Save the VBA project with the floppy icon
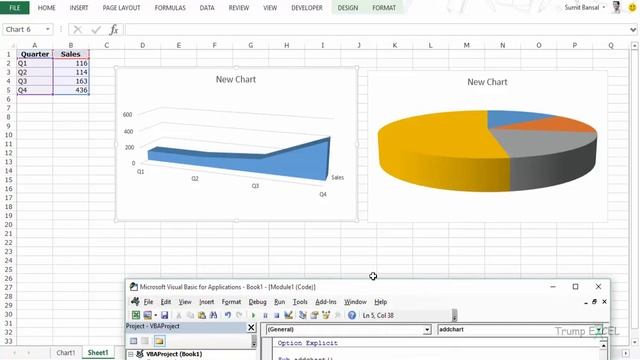 164,315
